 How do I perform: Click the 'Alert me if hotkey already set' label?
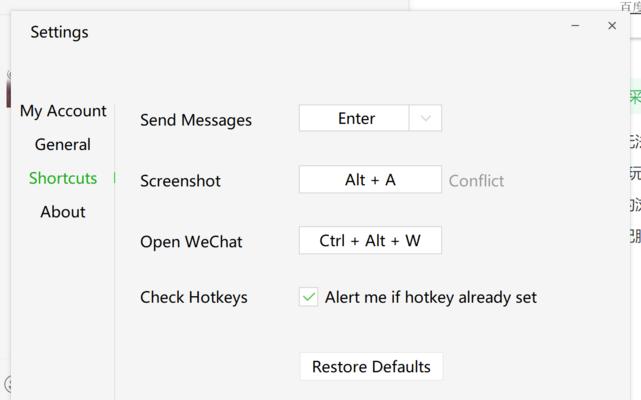click(x=430, y=297)
